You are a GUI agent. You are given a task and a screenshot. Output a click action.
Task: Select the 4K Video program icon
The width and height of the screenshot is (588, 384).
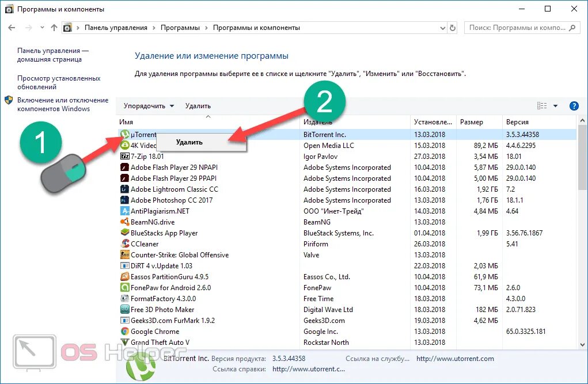pos(124,145)
